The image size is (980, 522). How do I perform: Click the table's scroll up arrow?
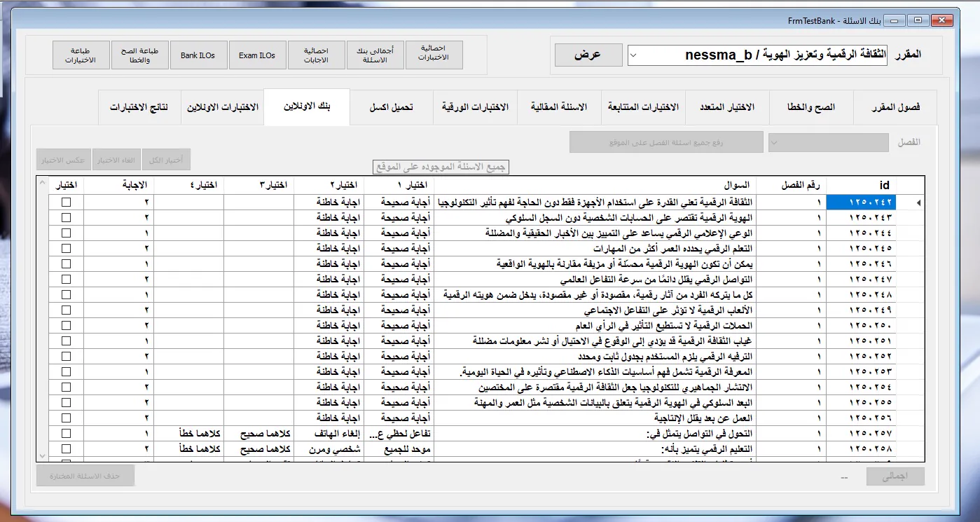(42, 184)
